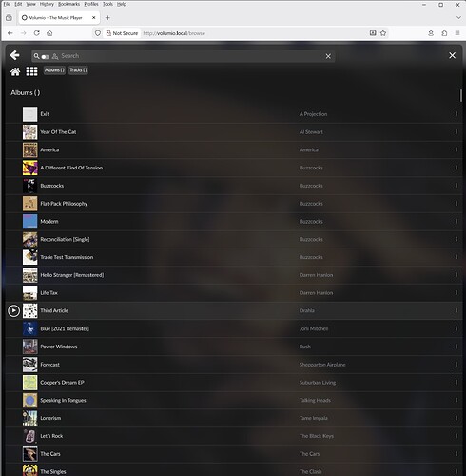466x476 pixels.
Task: Click the album list scrollbar
Action: tap(460, 96)
